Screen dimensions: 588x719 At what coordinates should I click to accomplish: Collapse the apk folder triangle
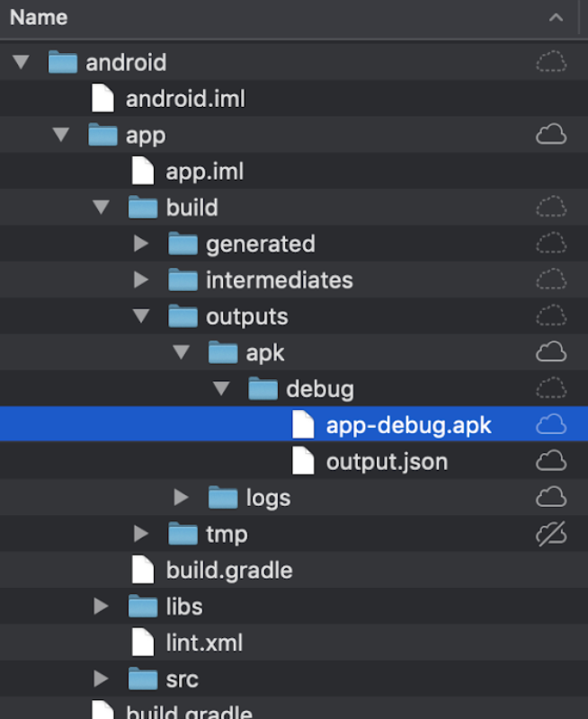(182, 352)
